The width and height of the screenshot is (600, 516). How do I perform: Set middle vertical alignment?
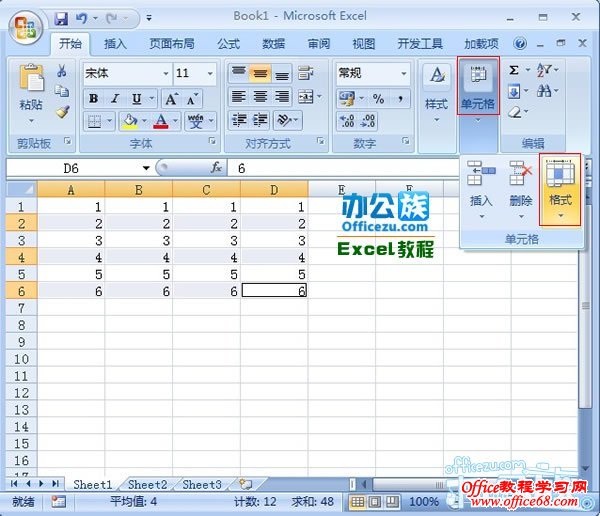260,73
